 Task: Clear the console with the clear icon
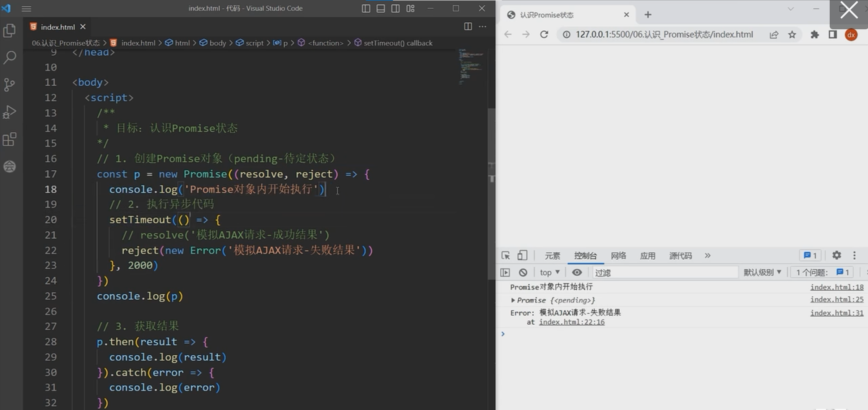tap(522, 272)
